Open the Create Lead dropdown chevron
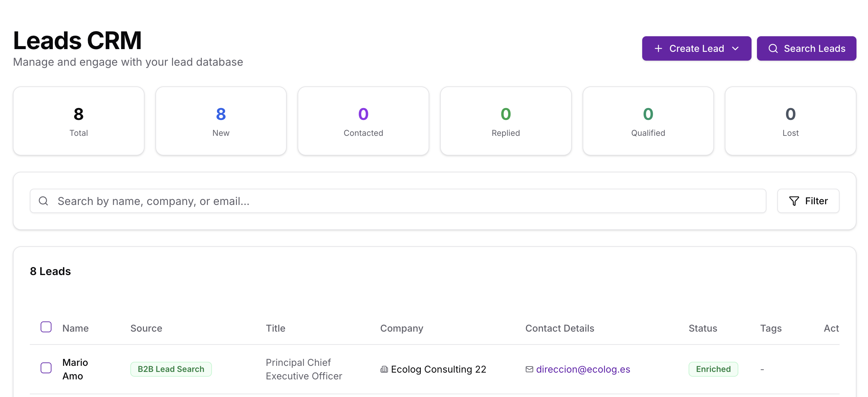 coord(735,48)
